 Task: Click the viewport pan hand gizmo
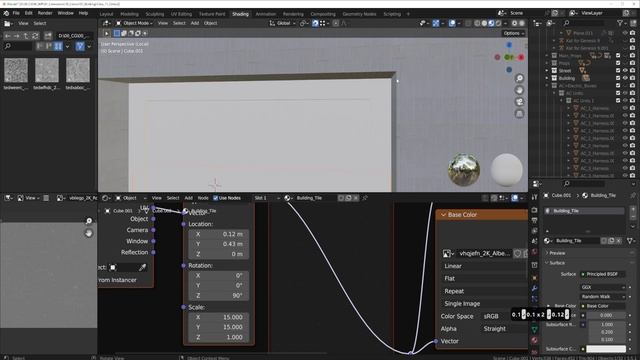tap(519, 90)
